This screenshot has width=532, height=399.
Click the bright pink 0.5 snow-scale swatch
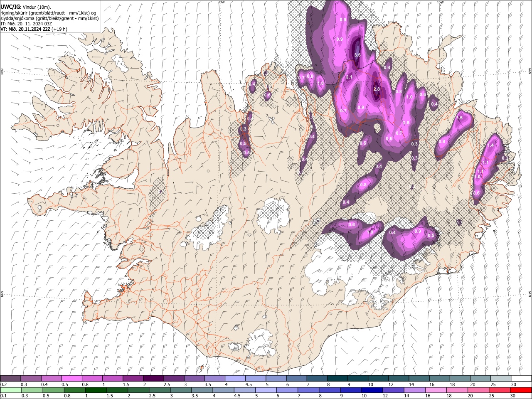71,379
